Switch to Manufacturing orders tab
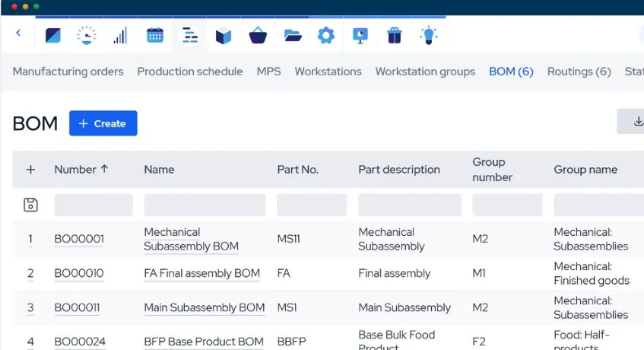 (x=68, y=72)
